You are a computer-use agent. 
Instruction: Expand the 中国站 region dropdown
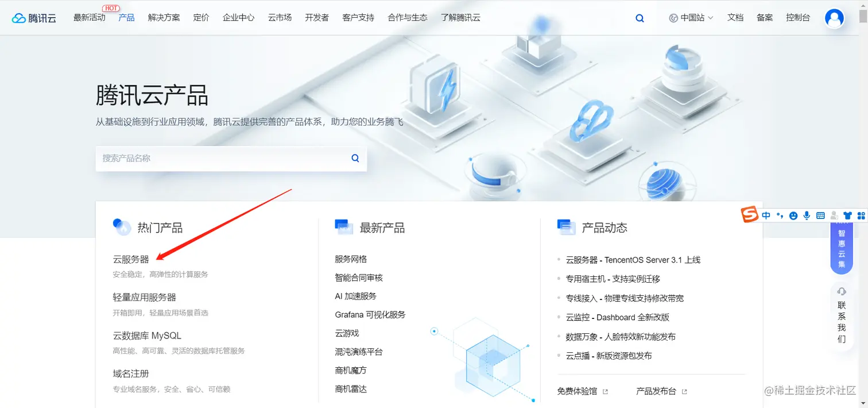(x=691, y=18)
